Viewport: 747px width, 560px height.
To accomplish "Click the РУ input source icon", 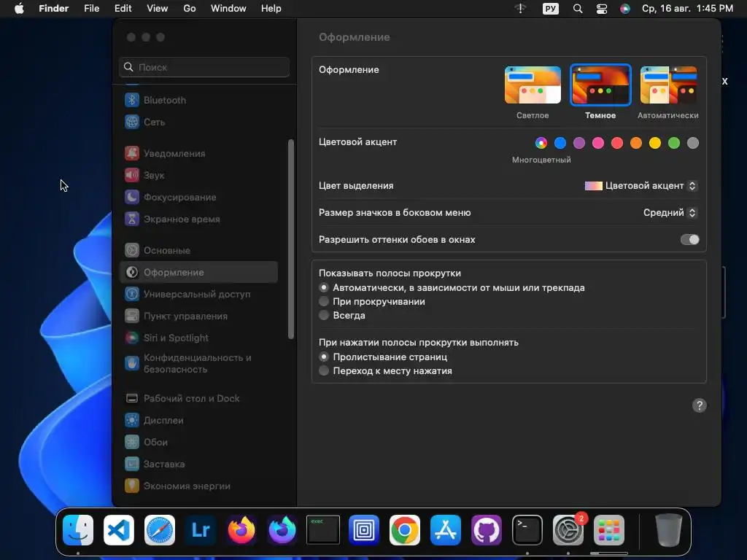I will click(550, 9).
